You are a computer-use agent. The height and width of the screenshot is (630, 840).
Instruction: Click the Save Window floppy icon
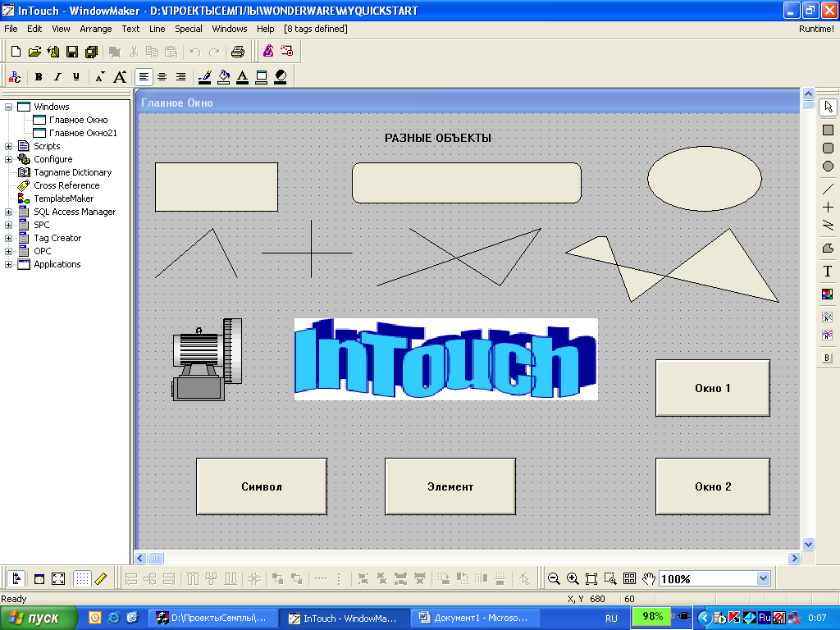72,52
